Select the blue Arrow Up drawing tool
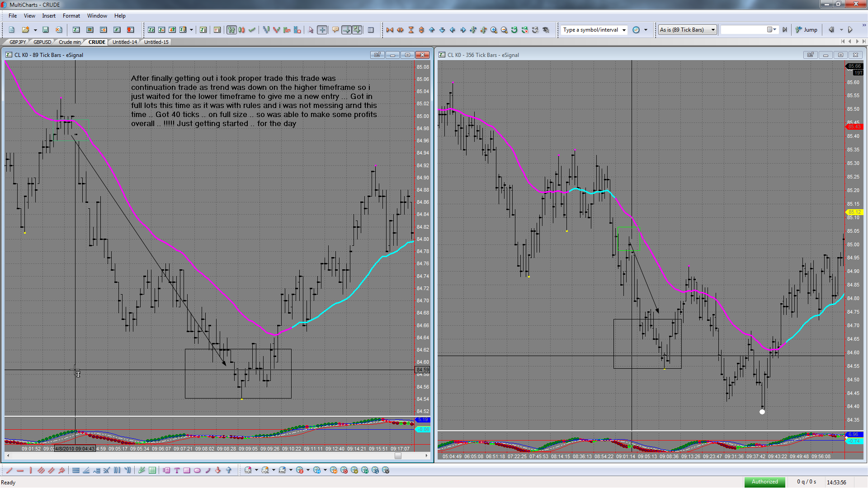868x488 pixels. [x=228, y=470]
